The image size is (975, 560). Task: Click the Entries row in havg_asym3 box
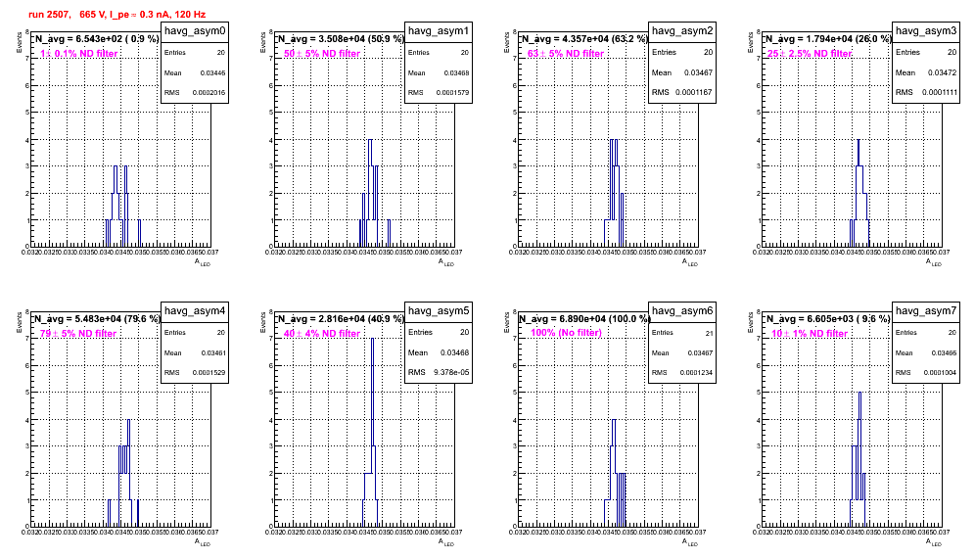(x=926, y=52)
